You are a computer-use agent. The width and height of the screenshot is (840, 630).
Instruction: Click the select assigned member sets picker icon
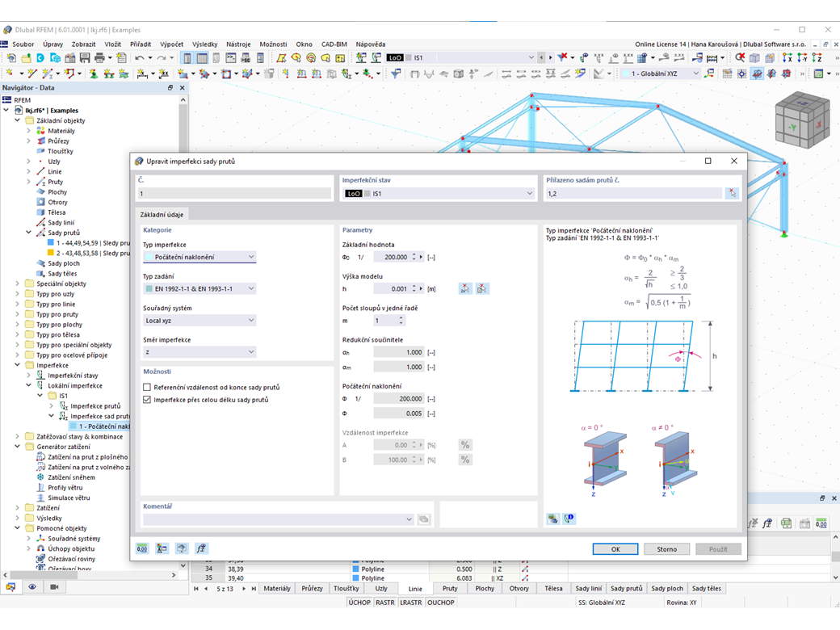tap(732, 193)
